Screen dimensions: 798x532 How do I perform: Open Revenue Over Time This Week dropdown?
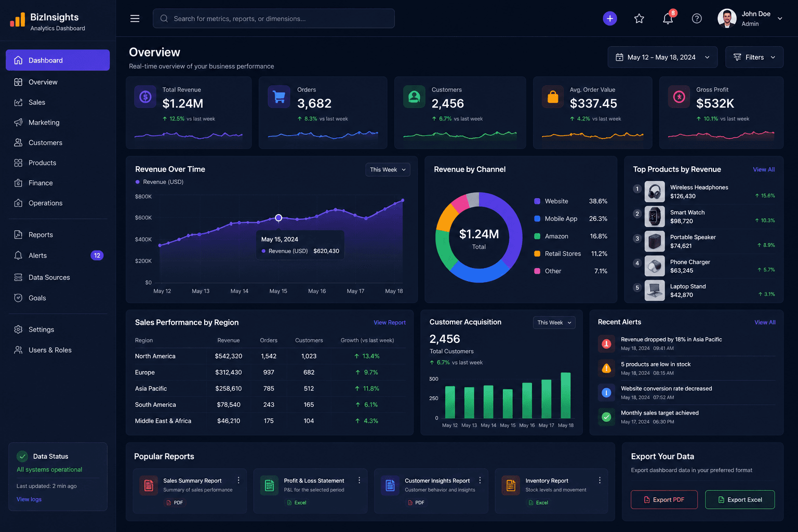[388, 169]
